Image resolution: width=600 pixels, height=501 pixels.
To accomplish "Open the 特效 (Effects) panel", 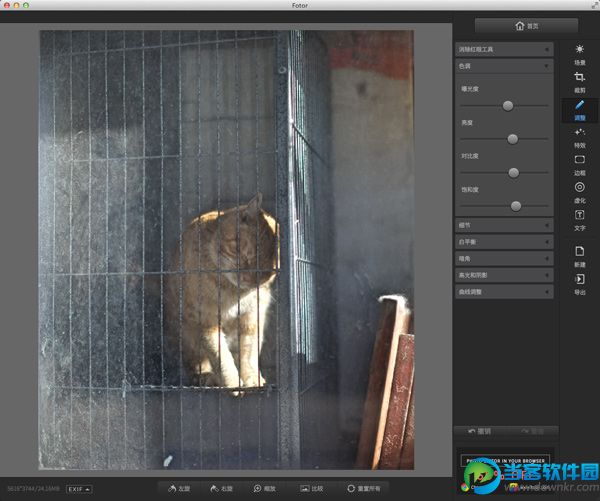I will [x=580, y=135].
